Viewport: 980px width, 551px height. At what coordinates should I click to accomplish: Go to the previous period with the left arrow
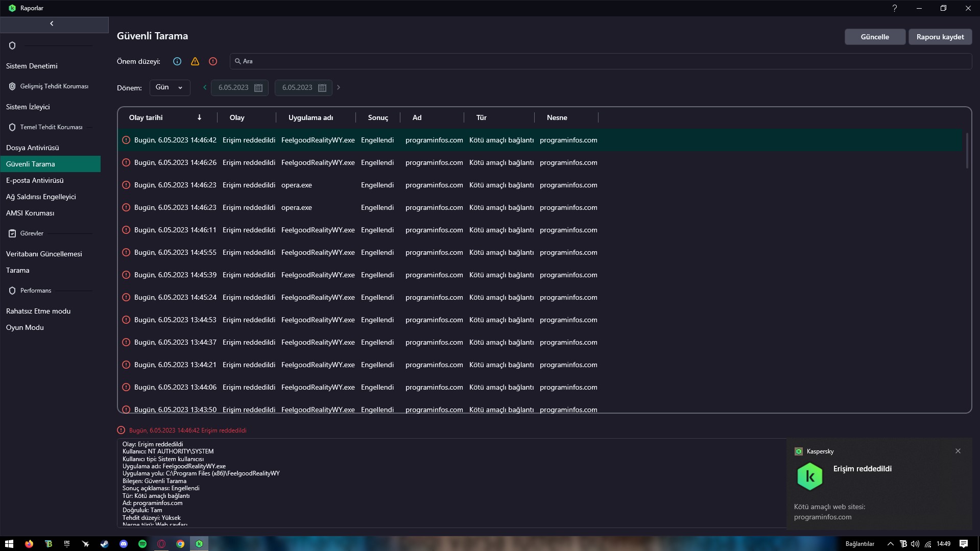click(205, 87)
